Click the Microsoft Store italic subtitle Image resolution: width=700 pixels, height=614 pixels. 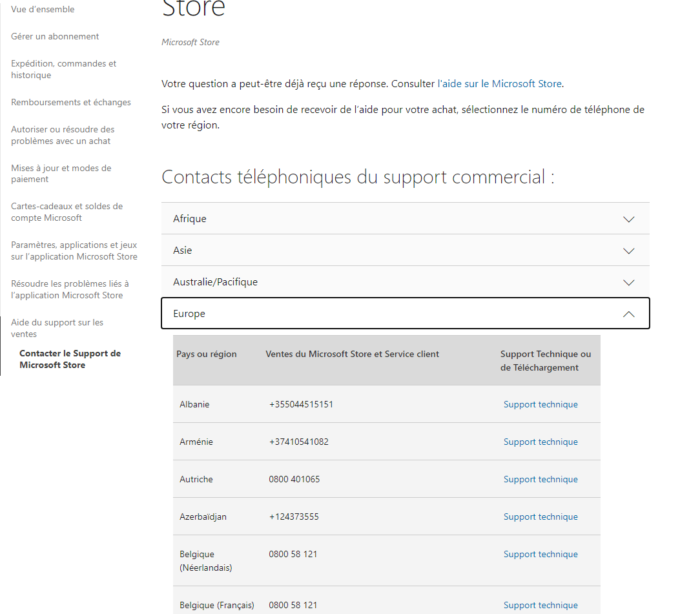[x=190, y=43]
